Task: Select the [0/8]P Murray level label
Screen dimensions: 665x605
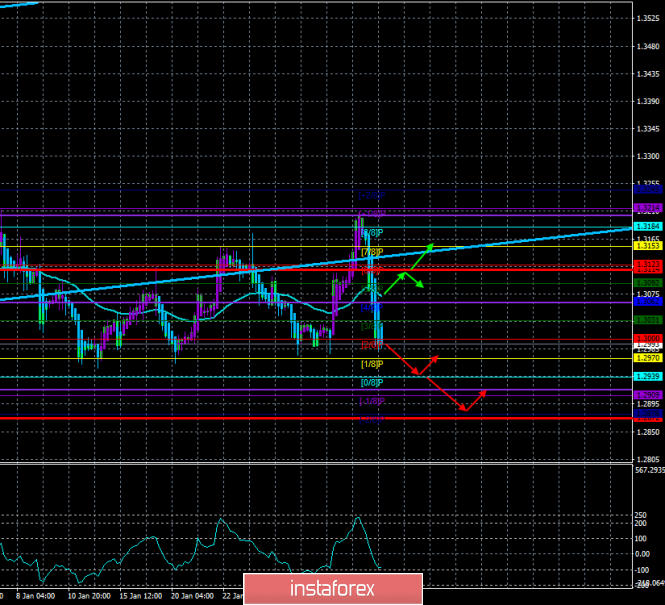Action: 370,382
